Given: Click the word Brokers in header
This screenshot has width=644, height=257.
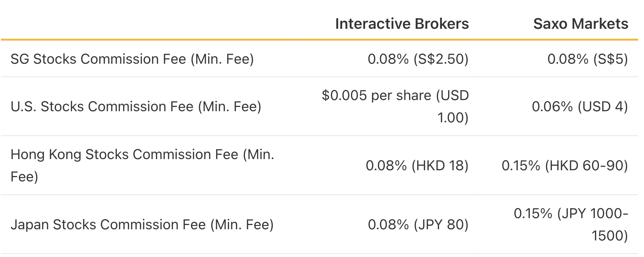Looking at the screenshot, I should [442, 24].
